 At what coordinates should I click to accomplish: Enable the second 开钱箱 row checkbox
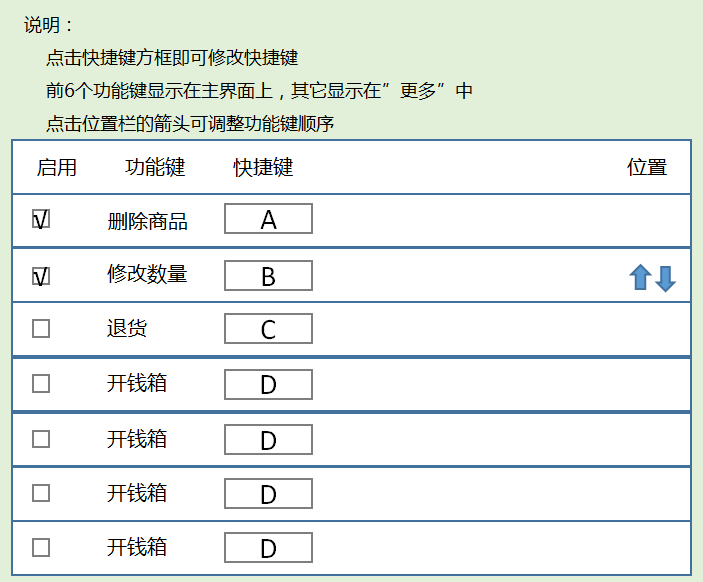point(41,438)
